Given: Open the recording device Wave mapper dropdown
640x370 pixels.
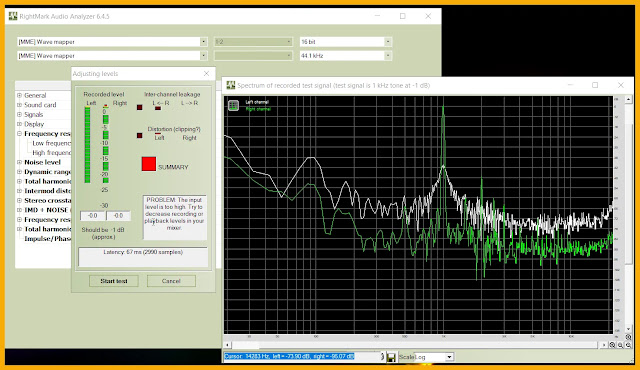Looking at the screenshot, I should tap(203, 55).
